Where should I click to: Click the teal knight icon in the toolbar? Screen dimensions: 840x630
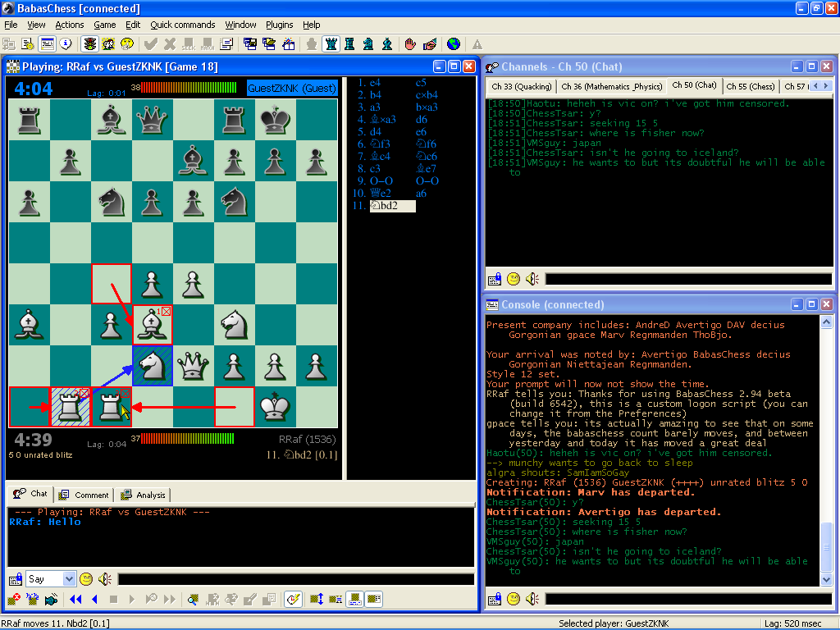[x=368, y=44]
